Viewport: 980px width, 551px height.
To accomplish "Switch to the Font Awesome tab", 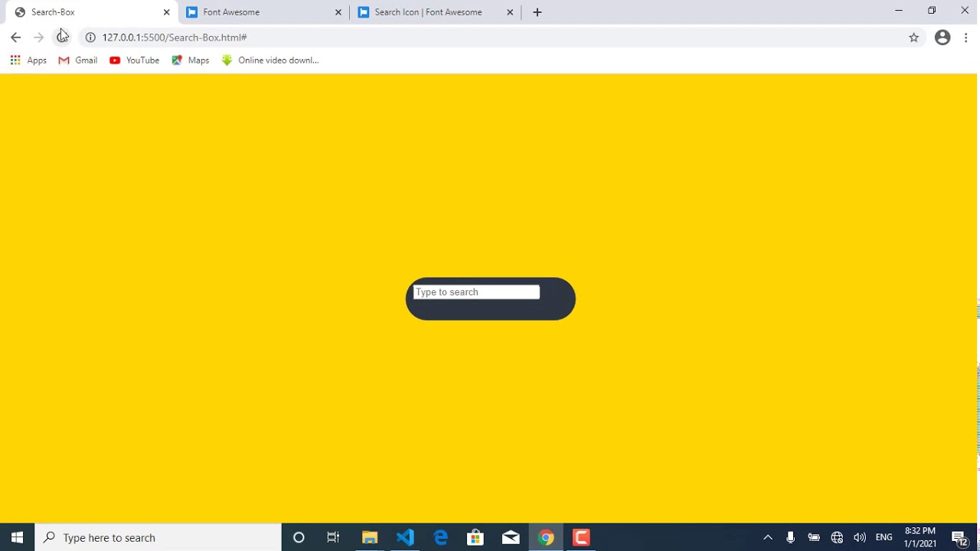I will click(263, 12).
